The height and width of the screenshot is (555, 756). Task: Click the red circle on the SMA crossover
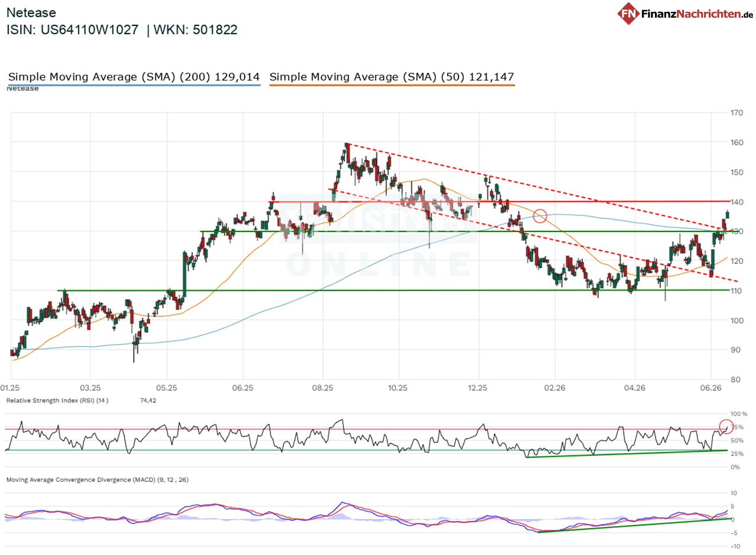pyautogui.click(x=540, y=216)
